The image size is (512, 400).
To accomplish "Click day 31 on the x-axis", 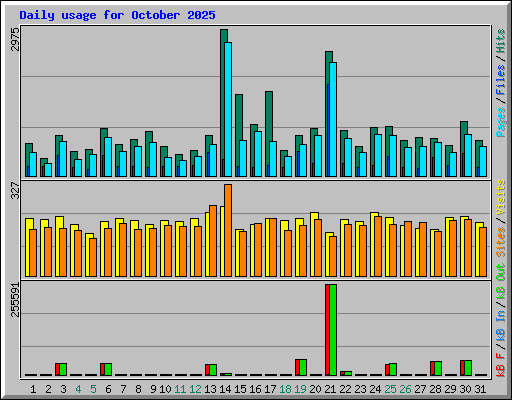I will 480,389.
